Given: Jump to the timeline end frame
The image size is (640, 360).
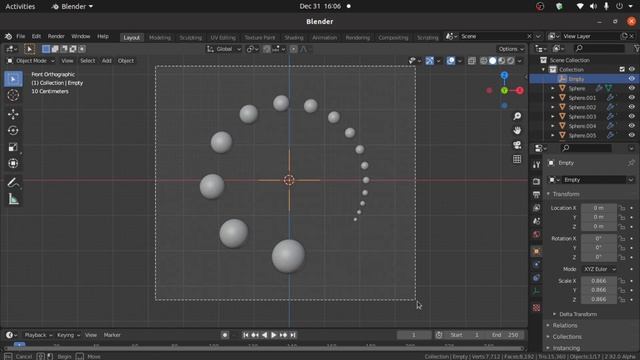Looking at the screenshot, I should [293, 335].
